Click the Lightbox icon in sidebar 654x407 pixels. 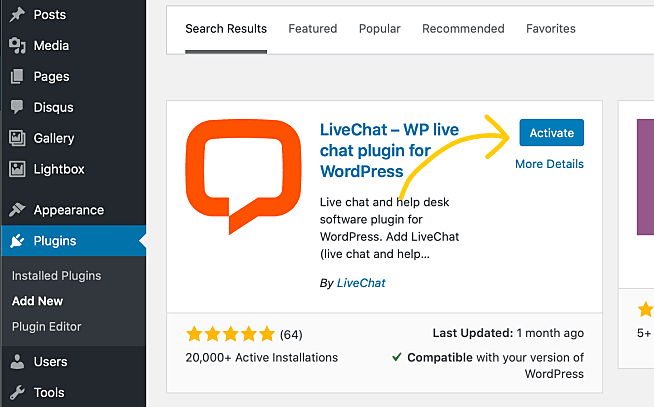[x=17, y=169]
